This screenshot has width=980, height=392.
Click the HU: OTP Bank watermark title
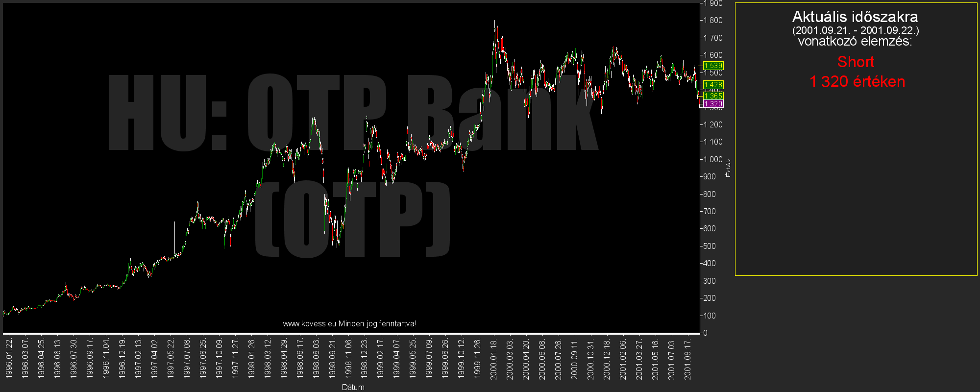[x=352, y=114]
